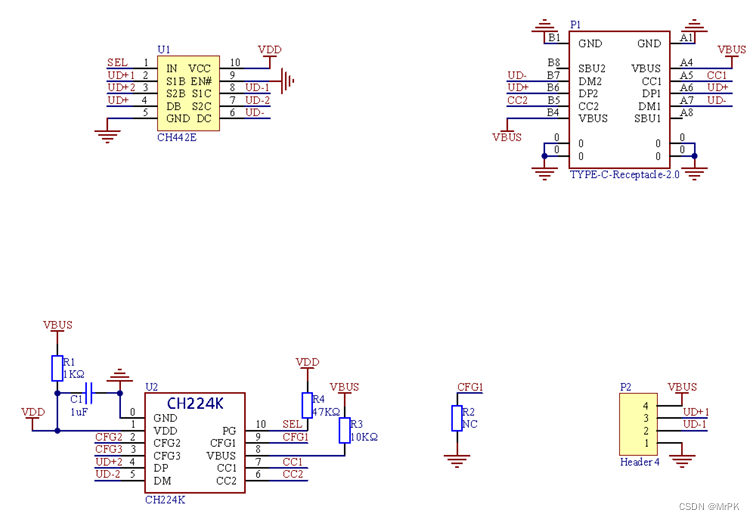
Task: Click the CH442E part name label
Action: point(177,137)
